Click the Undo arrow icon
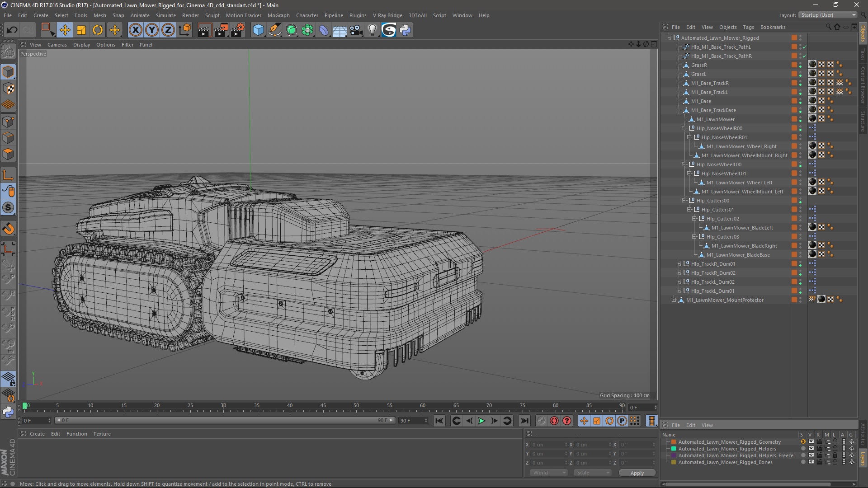 coord(12,30)
